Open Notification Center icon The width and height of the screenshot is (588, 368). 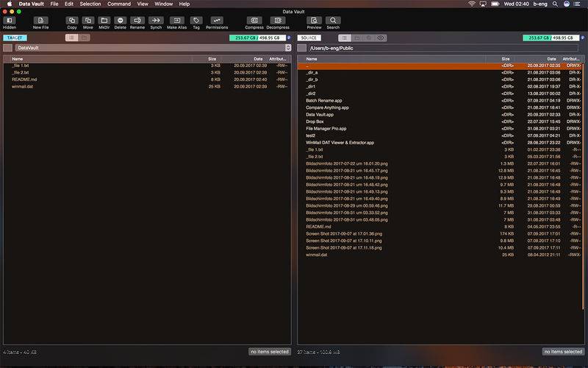578,4
